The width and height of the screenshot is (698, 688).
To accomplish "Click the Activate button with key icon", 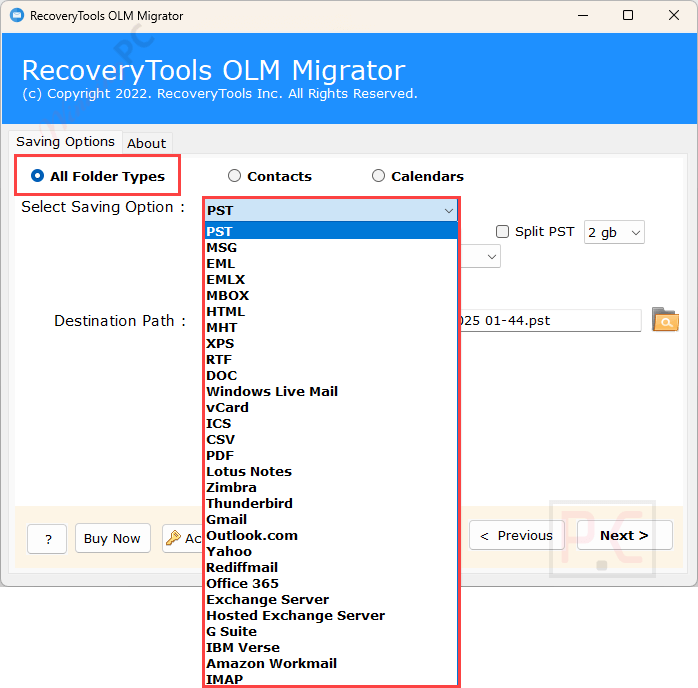I will (x=183, y=538).
